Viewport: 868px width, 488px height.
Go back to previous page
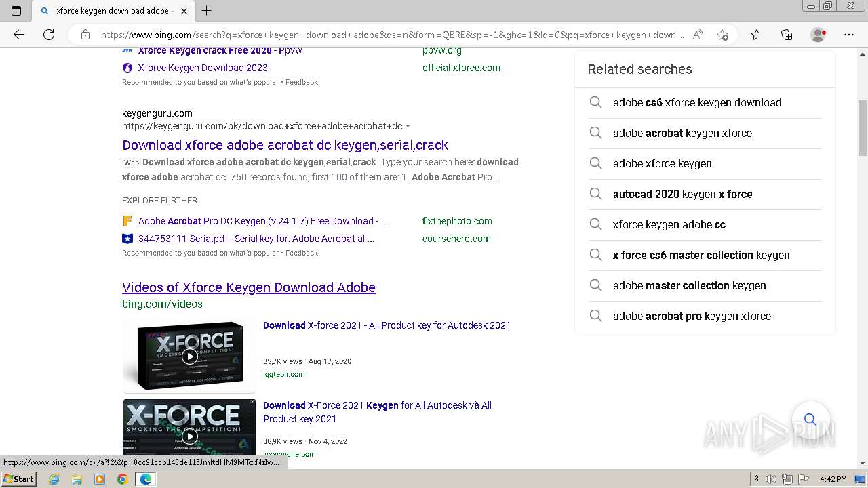pos(19,35)
